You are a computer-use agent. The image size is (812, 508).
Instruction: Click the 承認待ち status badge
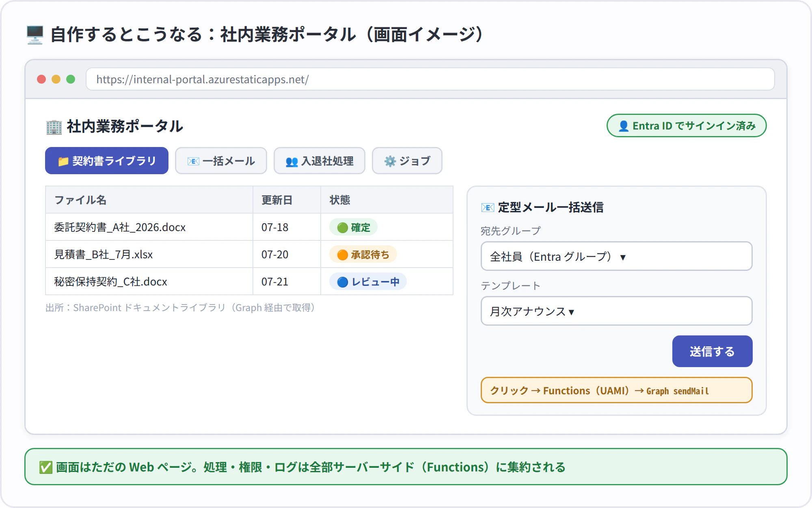[x=363, y=255]
